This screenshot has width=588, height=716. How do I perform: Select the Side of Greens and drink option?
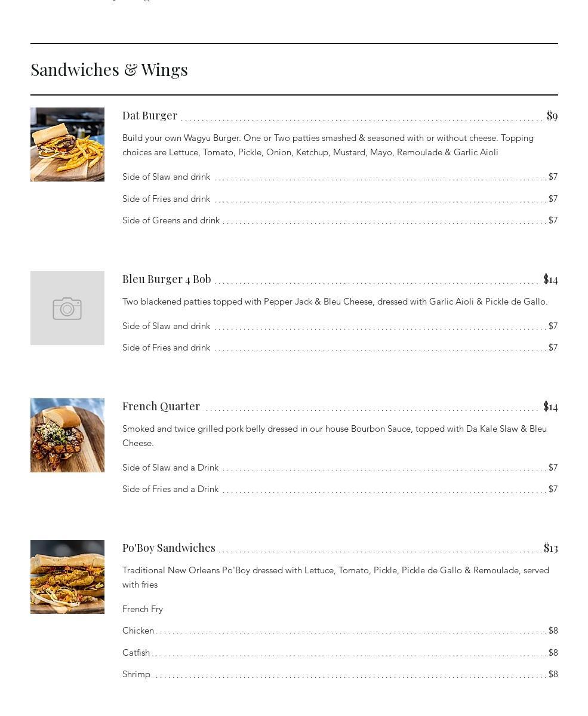[171, 220]
